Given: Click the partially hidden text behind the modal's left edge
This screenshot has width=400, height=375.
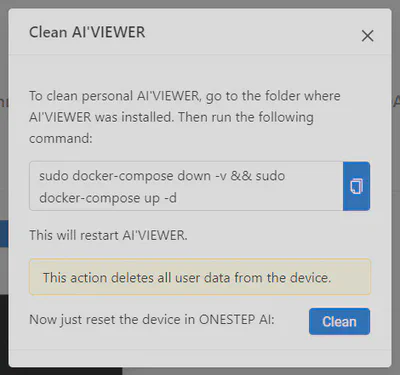Looking at the screenshot, I should (x=4, y=102).
